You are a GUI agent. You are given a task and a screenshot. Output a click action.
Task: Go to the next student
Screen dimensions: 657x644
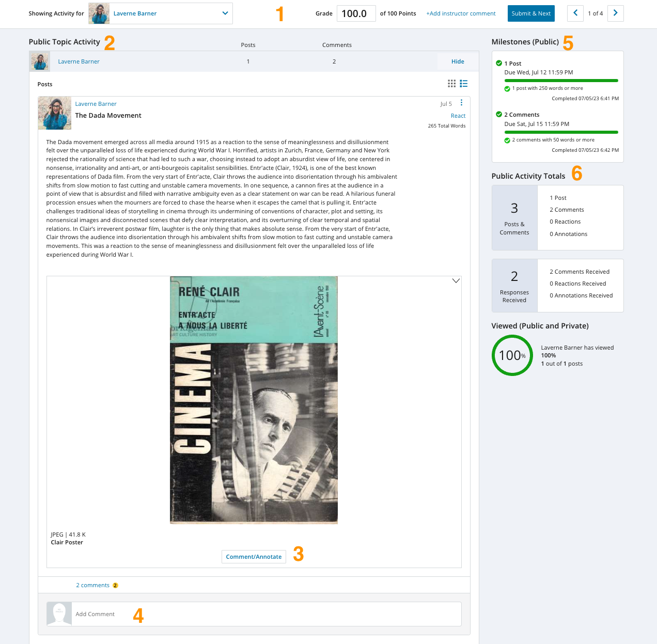[x=615, y=13]
